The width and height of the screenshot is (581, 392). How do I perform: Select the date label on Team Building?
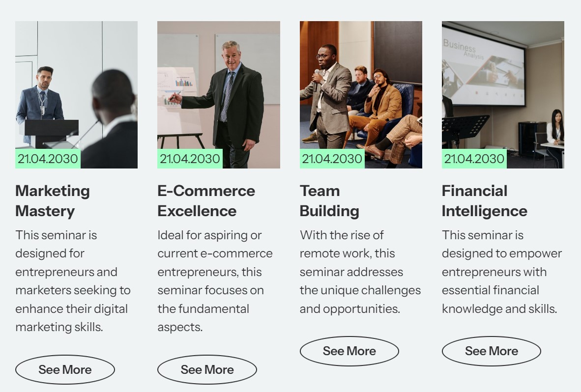(332, 159)
